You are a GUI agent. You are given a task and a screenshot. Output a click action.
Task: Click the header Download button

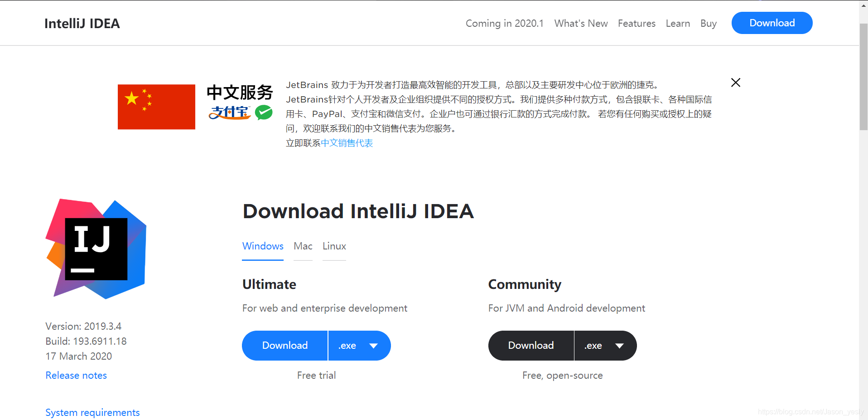pos(772,23)
